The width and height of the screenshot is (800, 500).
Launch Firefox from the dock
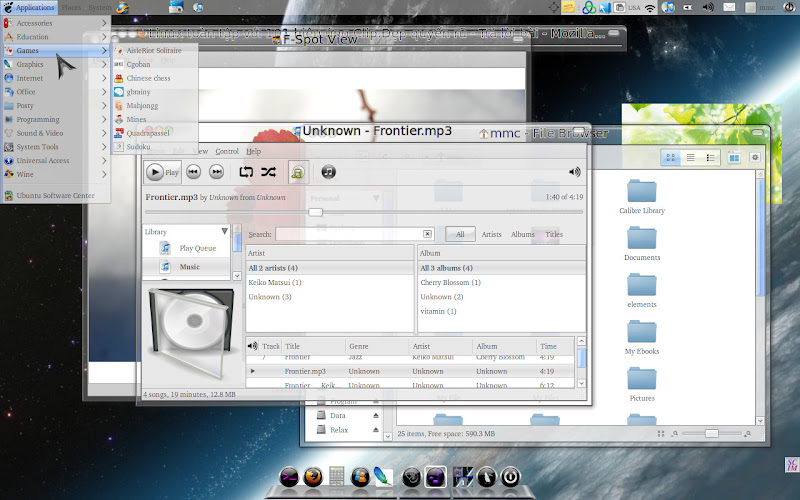coord(312,477)
